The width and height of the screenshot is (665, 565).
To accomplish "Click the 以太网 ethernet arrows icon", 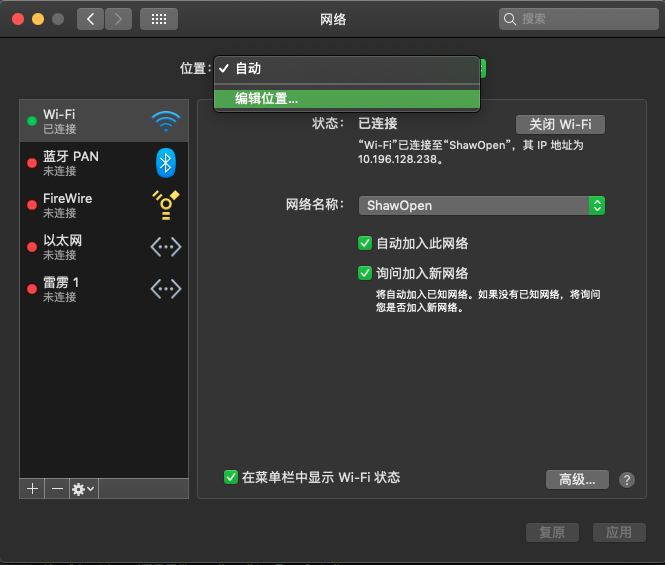I will point(166,247).
